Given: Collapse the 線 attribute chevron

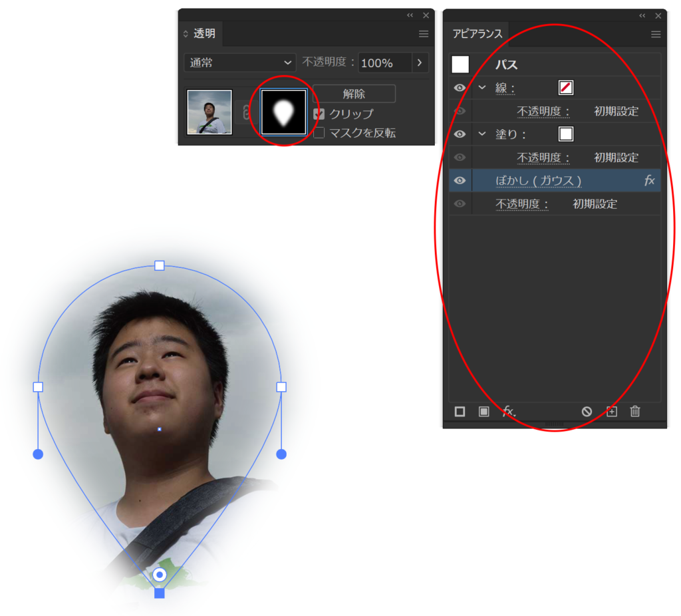Looking at the screenshot, I should 482,88.
